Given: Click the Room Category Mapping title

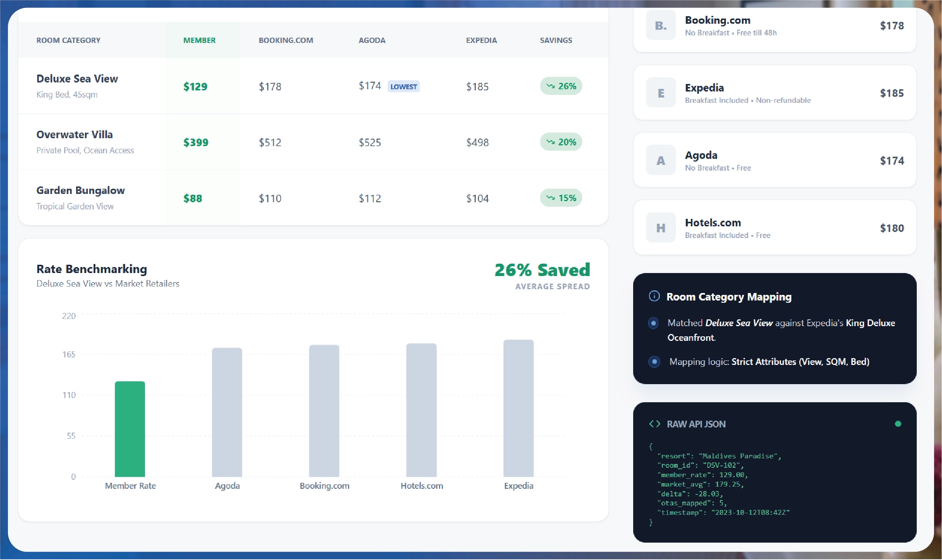Looking at the screenshot, I should coord(729,297).
